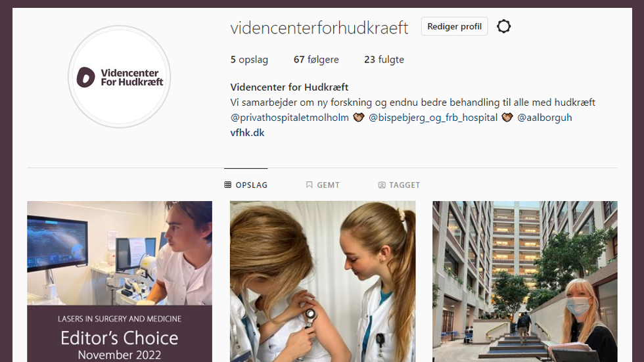Click the tagged-person icon beside TAGGET
644x362 pixels.
point(382,185)
